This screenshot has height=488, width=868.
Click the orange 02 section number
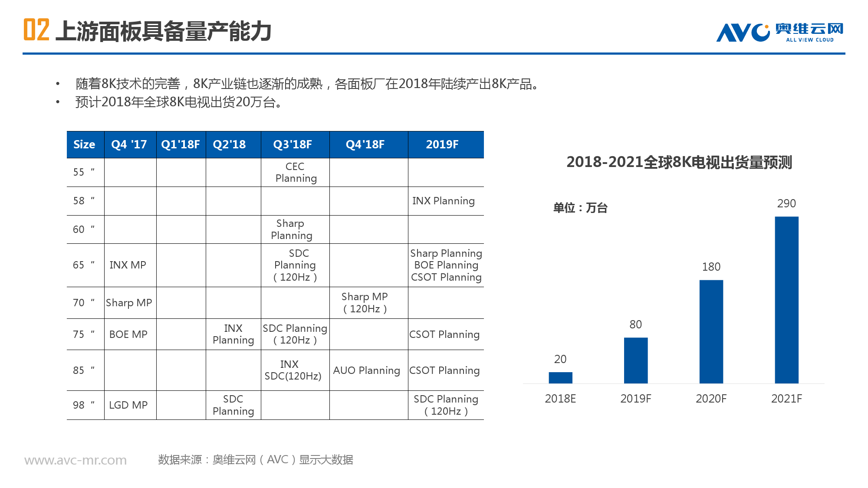pos(36,30)
